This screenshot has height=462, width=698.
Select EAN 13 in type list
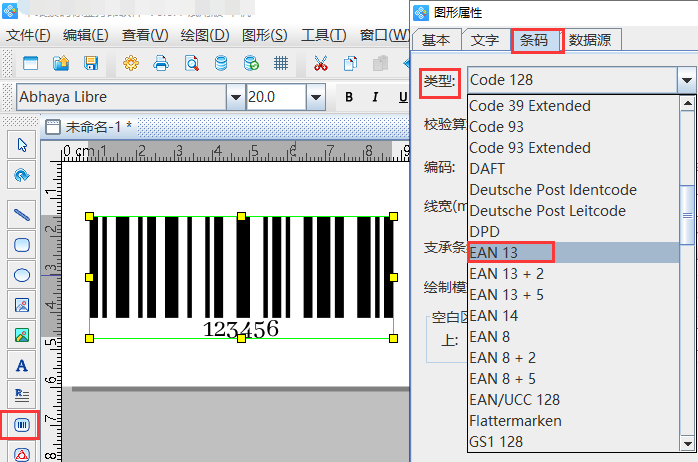pos(573,253)
